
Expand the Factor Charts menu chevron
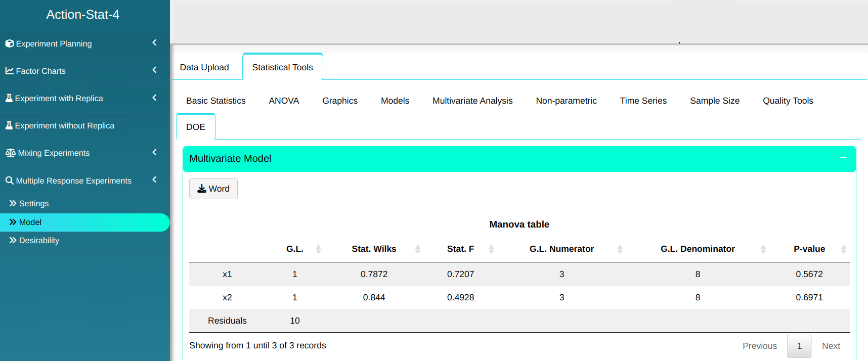[154, 70]
